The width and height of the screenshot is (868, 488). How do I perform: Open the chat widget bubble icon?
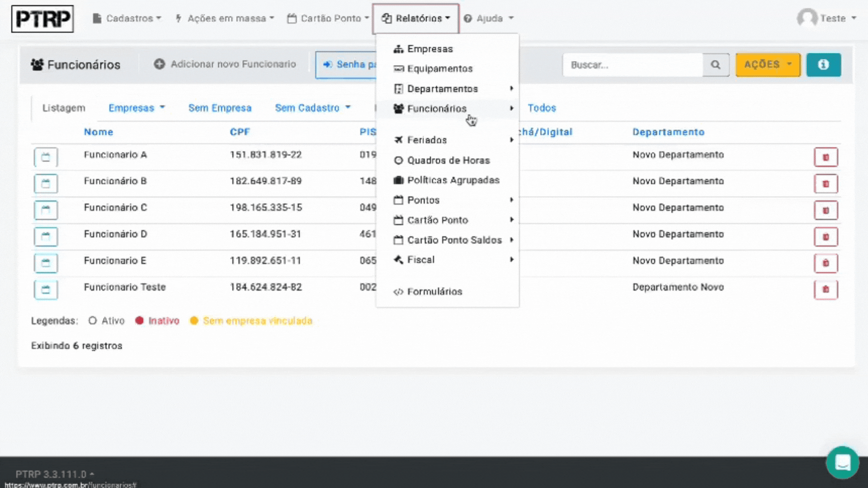pos(842,463)
